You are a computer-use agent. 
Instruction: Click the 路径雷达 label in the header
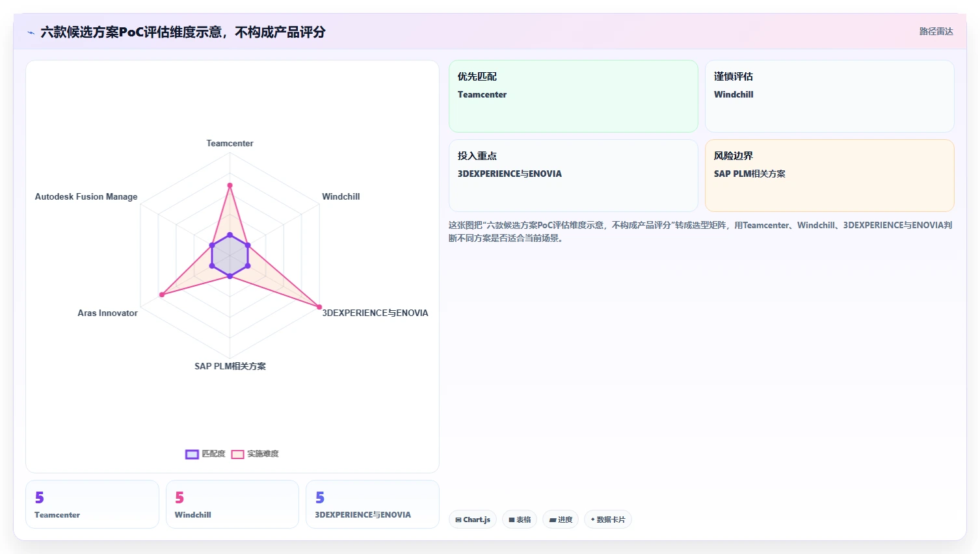[x=936, y=31]
